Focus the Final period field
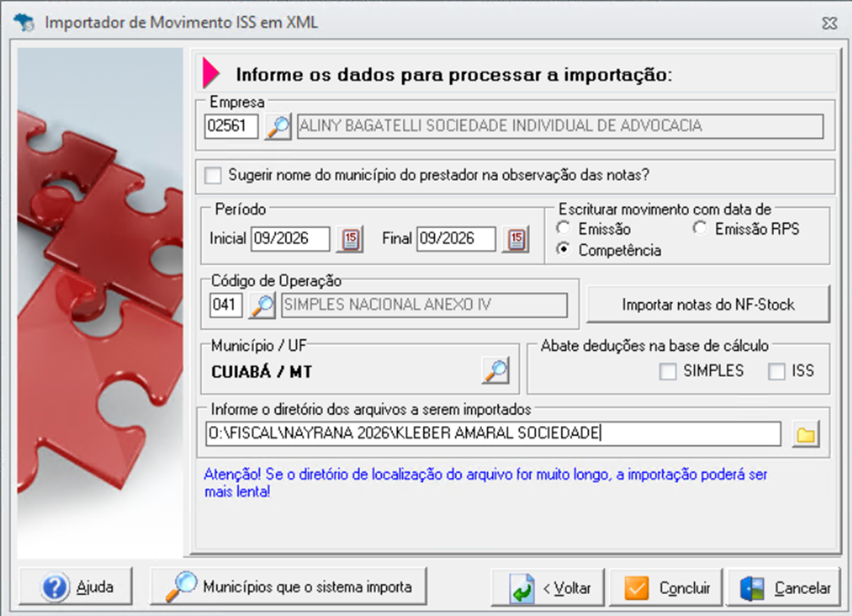This screenshot has width=852, height=616. (456, 239)
